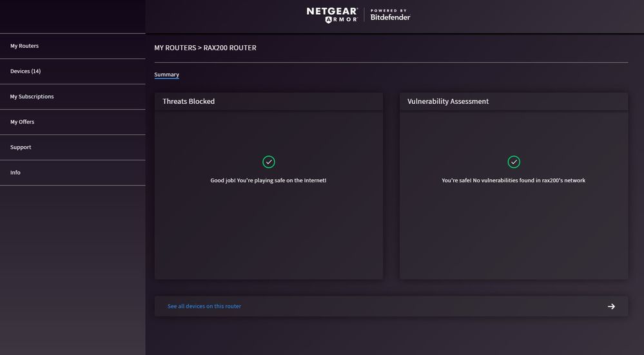Viewport: 644px width, 355px height.
Task: Open My Routers in the sidebar
Action: tap(24, 46)
